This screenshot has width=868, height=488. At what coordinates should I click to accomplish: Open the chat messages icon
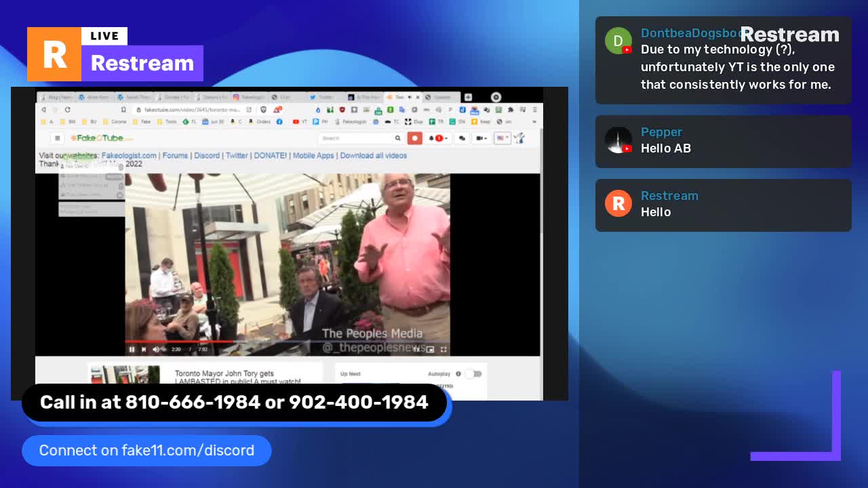point(462,138)
